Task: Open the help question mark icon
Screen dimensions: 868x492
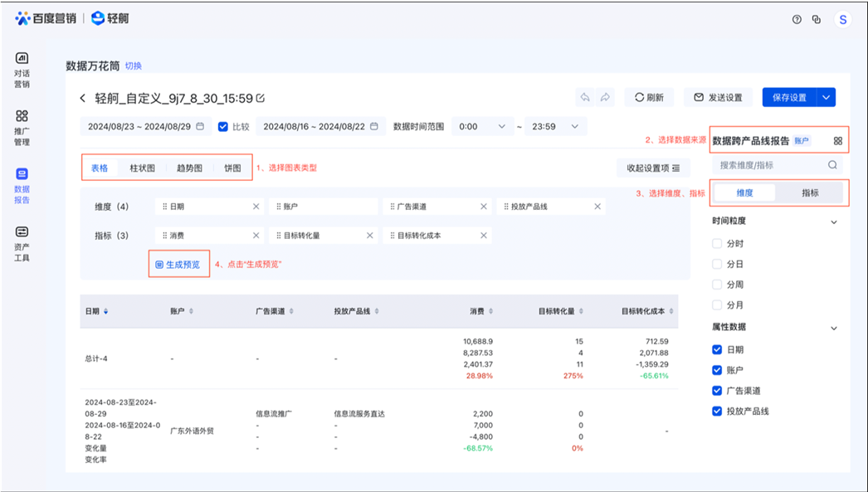Action: [797, 19]
